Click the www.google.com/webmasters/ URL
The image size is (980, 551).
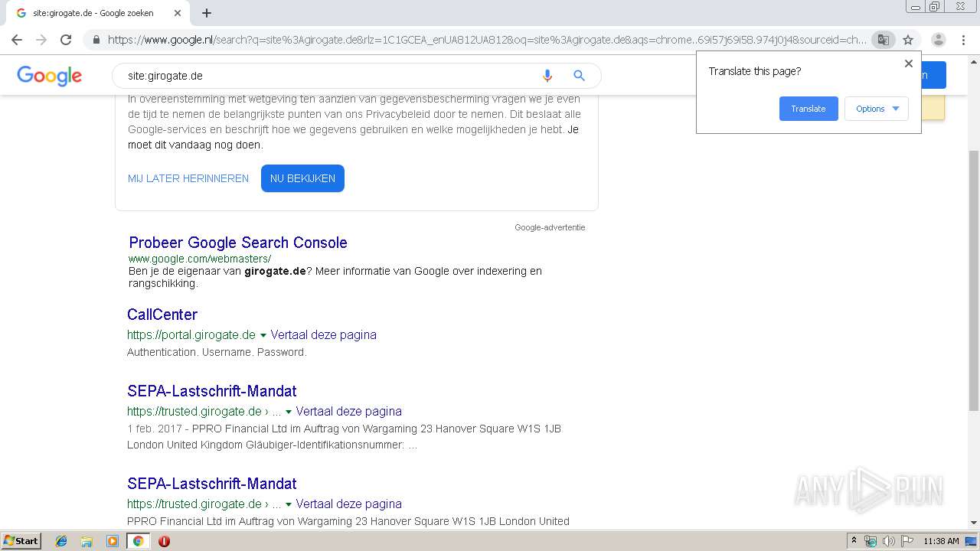tap(200, 259)
